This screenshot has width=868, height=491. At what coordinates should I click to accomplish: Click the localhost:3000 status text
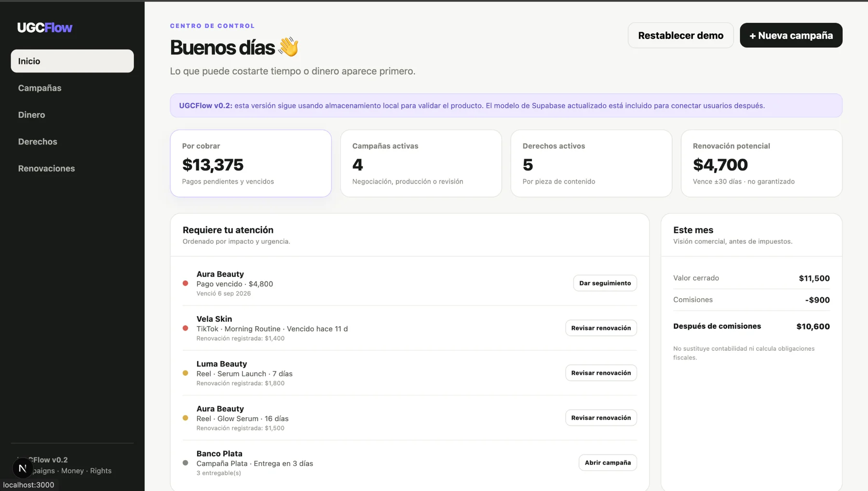[x=28, y=485]
